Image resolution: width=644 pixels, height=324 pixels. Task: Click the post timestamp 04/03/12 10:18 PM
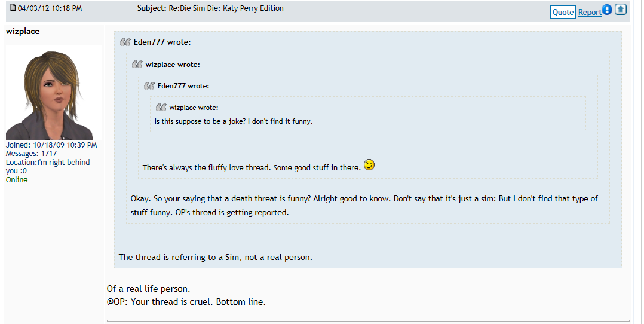(x=50, y=8)
